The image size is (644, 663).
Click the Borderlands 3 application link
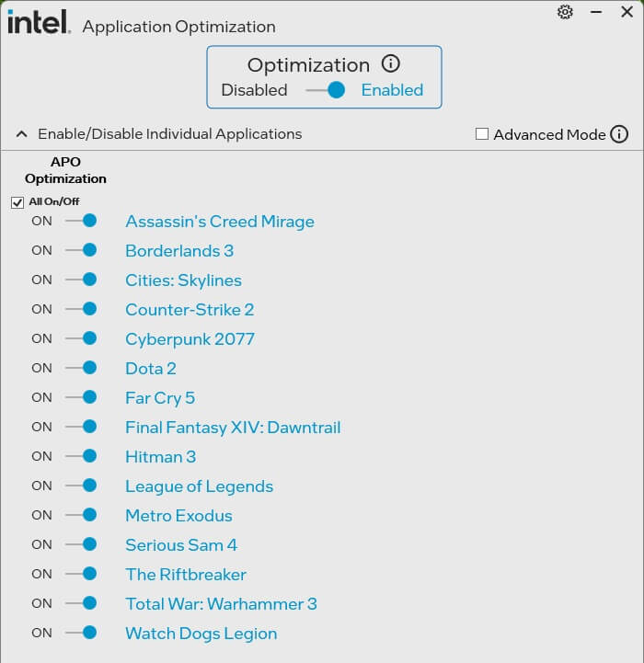(179, 251)
